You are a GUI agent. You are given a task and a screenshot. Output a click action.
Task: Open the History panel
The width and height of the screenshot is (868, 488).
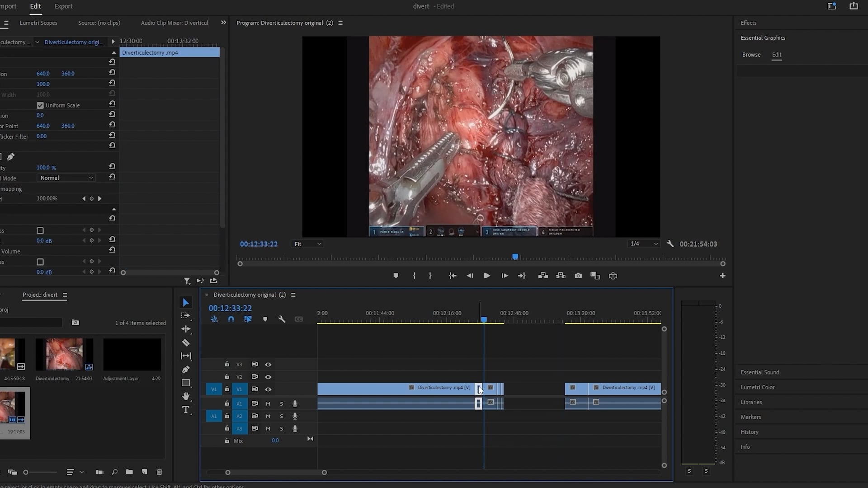point(750,432)
